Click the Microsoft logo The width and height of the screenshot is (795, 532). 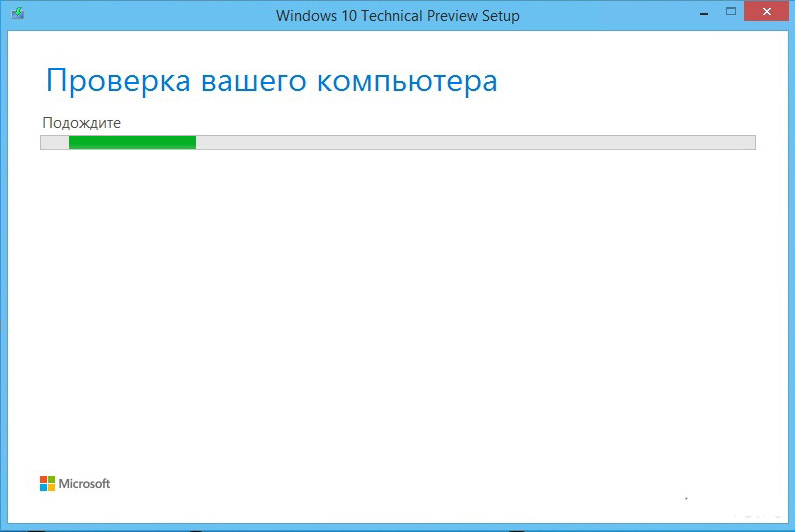coord(75,483)
